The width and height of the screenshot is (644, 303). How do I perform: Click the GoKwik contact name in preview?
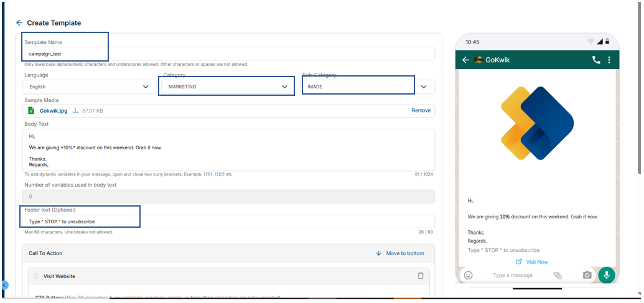point(498,60)
